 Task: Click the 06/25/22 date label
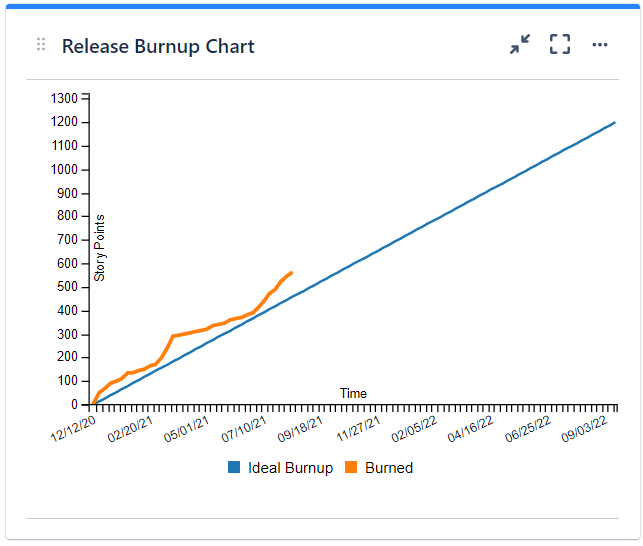click(x=528, y=429)
